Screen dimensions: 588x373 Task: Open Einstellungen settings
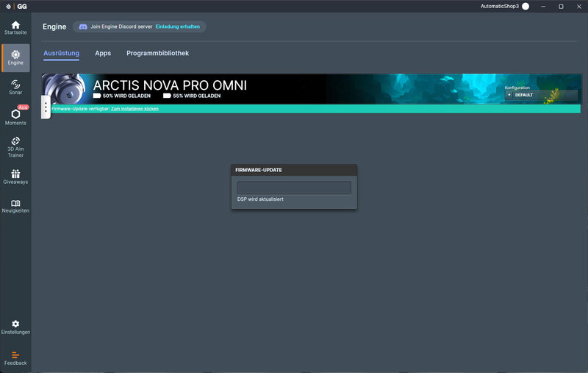tap(15, 327)
